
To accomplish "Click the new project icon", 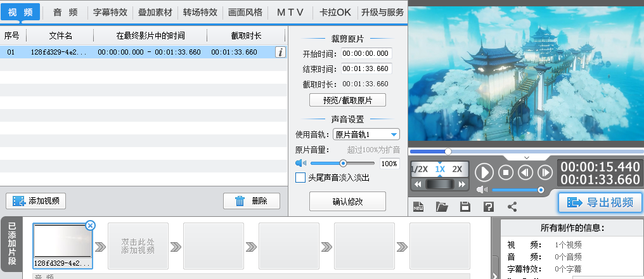I will [418, 207].
